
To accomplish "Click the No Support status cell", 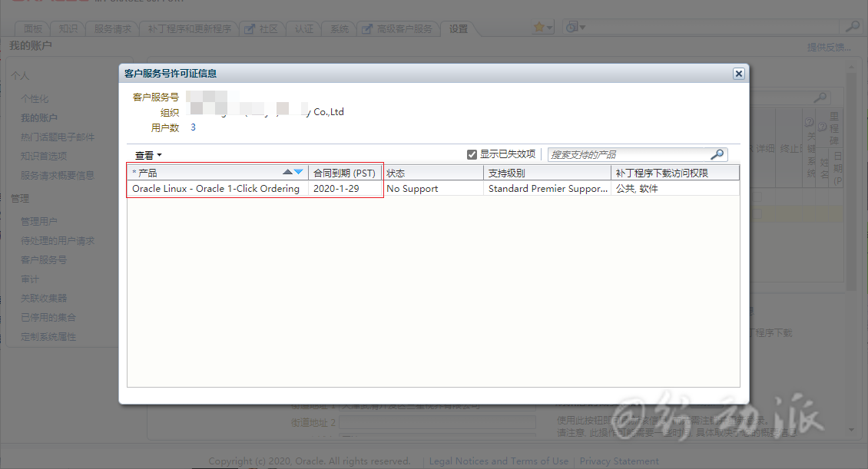I will tap(412, 189).
